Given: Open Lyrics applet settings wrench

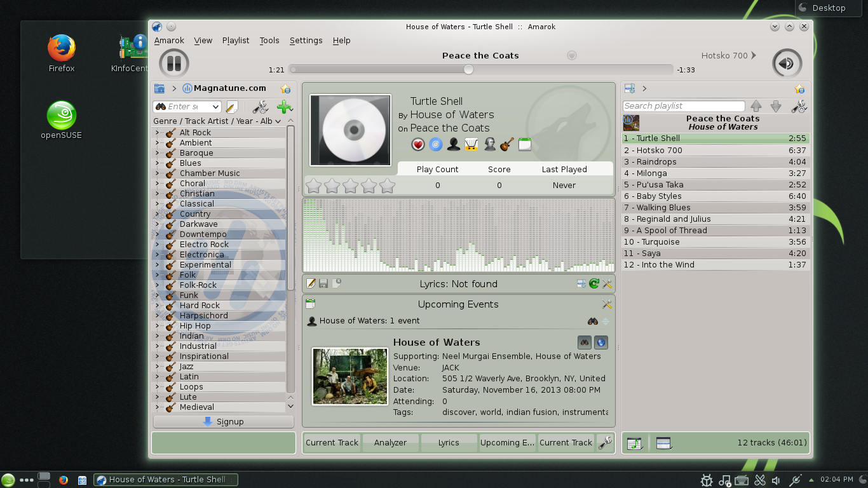Looking at the screenshot, I should click(x=607, y=284).
